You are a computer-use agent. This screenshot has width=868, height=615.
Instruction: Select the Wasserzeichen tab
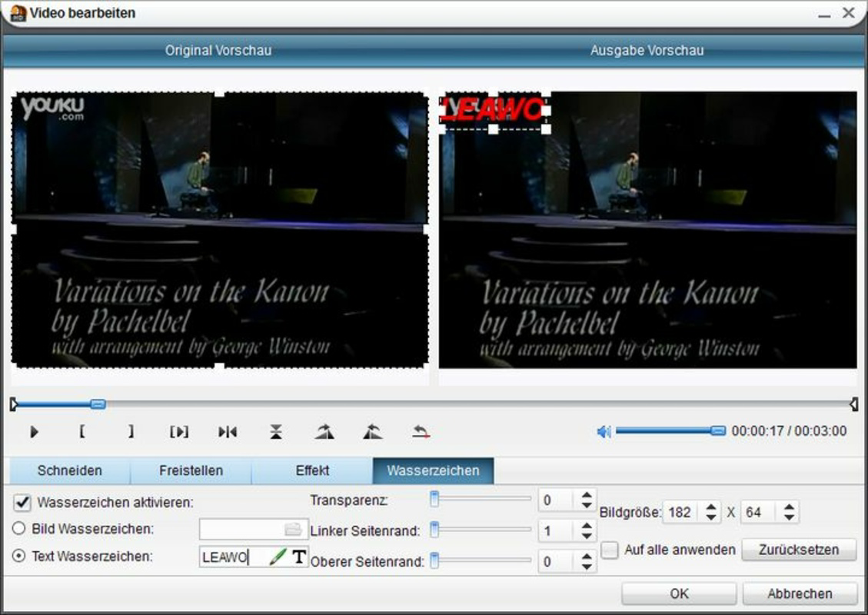pos(434,470)
